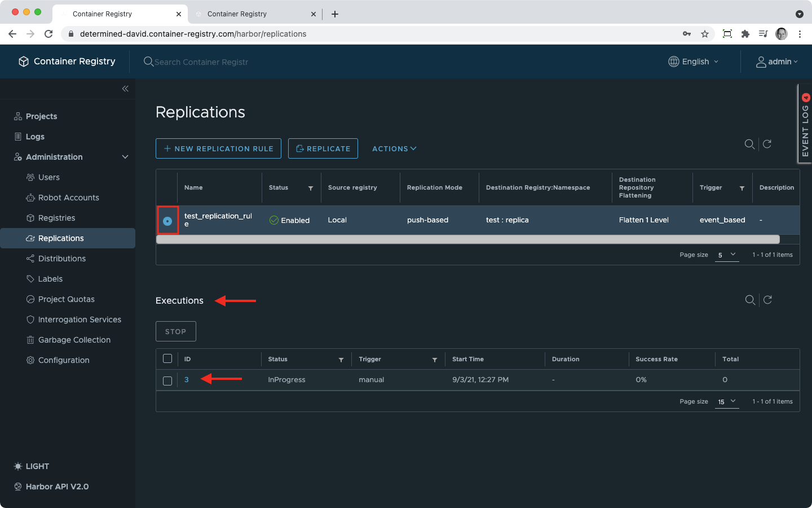Open Configuration page
This screenshot has width=812, height=508.
click(x=64, y=360)
